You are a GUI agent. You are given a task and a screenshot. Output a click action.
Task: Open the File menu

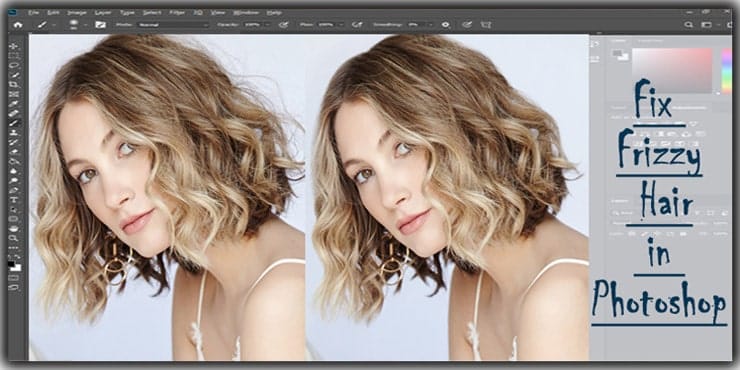click(34, 13)
